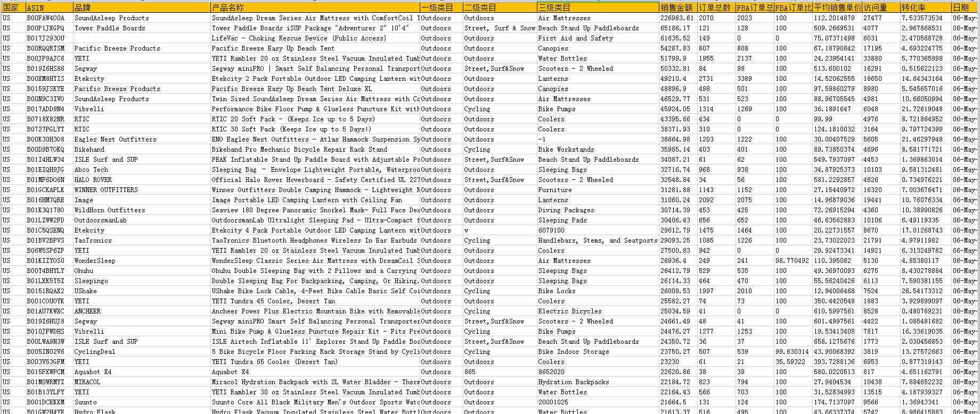Image resolution: width=980 pixels, height=414 pixels.
Task: Click third-level category Bike Workstands
Action: click(598, 150)
